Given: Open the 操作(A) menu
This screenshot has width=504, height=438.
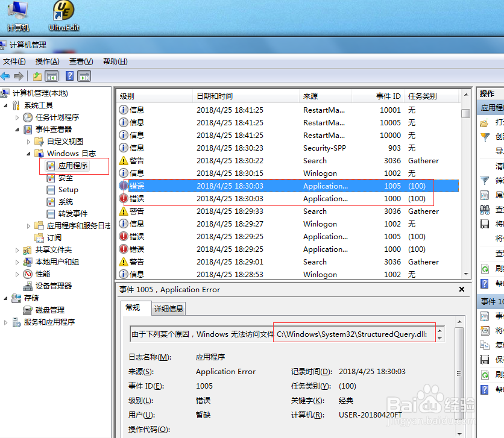Looking at the screenshot, I should 48,61.
